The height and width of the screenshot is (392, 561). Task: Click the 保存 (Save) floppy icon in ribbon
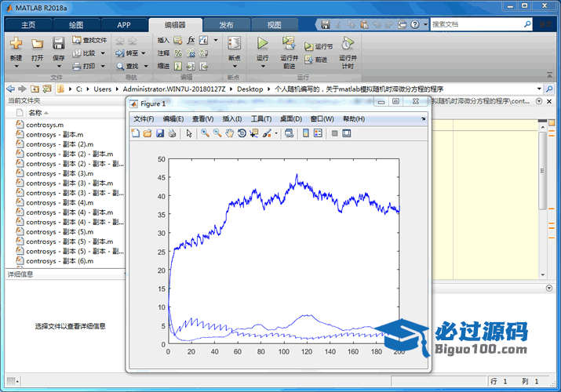pos(58,43)
